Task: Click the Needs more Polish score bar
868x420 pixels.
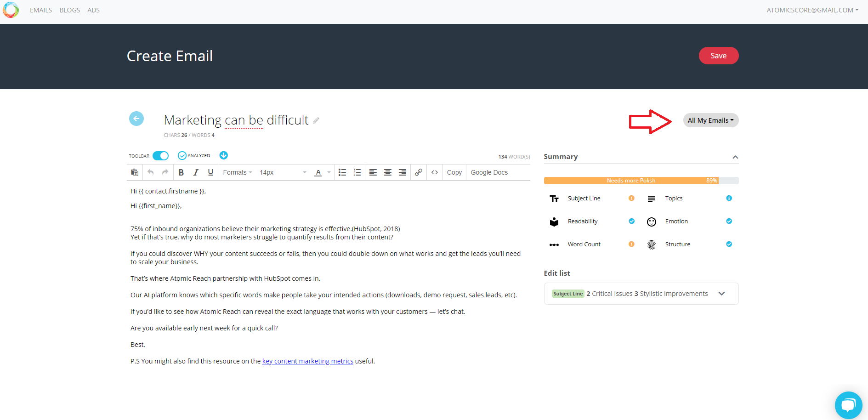Action: 641,181
